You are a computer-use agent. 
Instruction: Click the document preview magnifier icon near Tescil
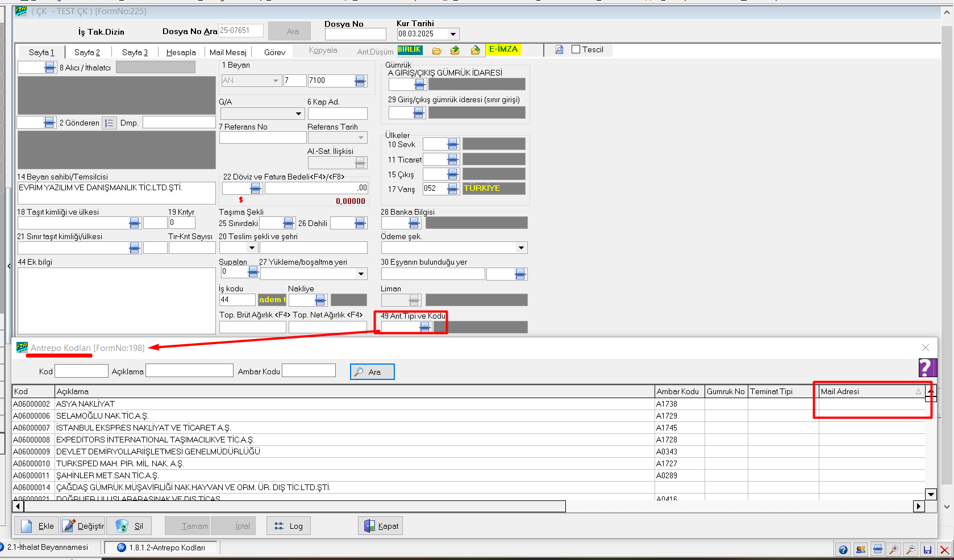click(559, 49)
